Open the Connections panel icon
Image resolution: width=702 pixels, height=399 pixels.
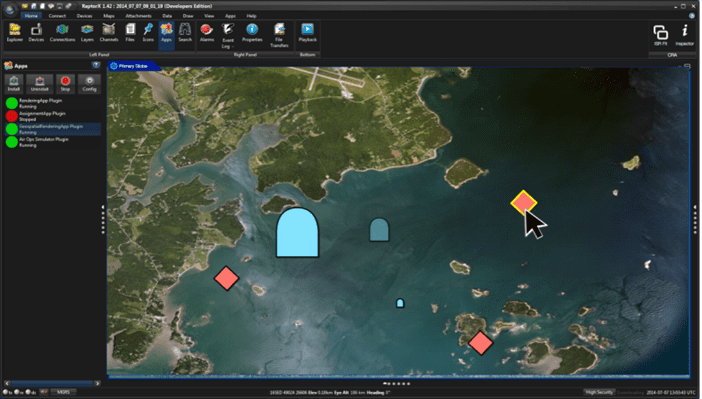[x=62, y=33]
